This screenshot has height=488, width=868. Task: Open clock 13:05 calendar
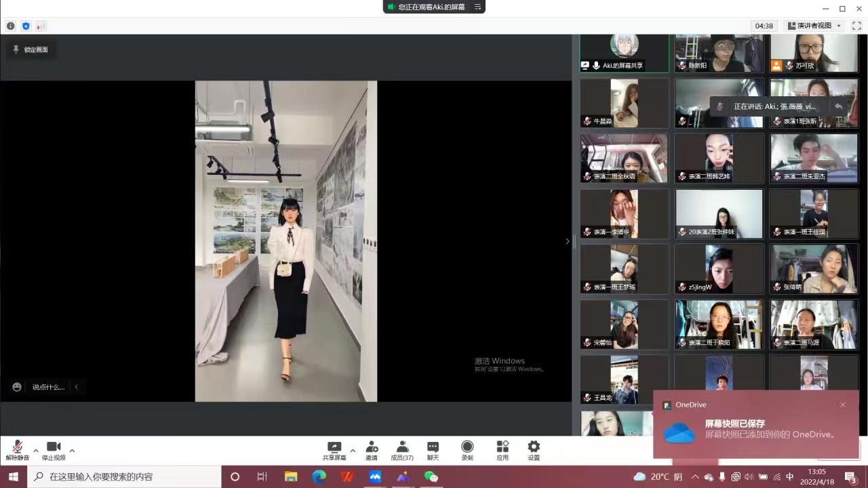[817, 476]
